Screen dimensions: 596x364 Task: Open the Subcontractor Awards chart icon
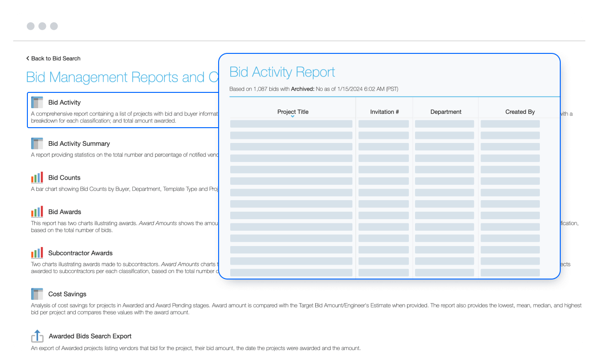pos(37,252)
